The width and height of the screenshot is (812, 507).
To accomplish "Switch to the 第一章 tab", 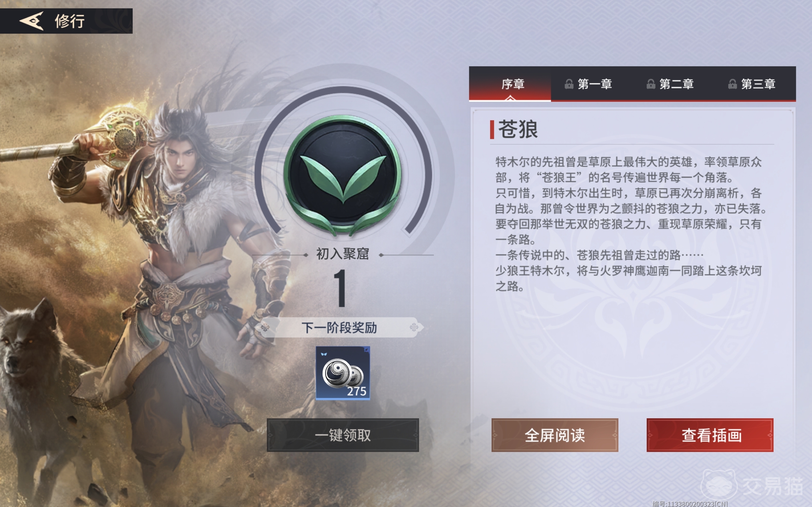I will pyautogui.click(x=592, y=84).
